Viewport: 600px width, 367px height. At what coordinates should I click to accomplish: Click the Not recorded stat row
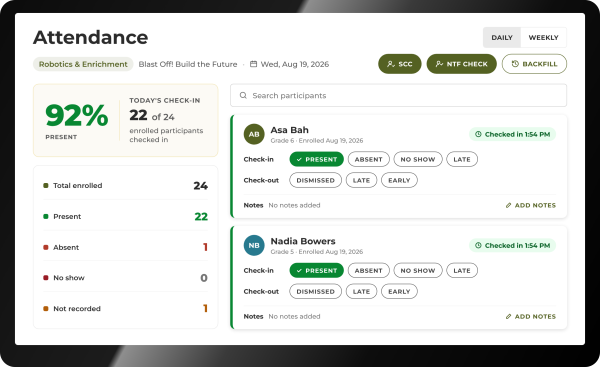(x=126, y=308)
